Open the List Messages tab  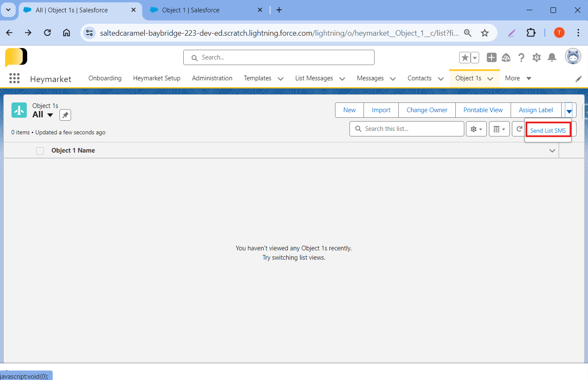coord(314,78)
